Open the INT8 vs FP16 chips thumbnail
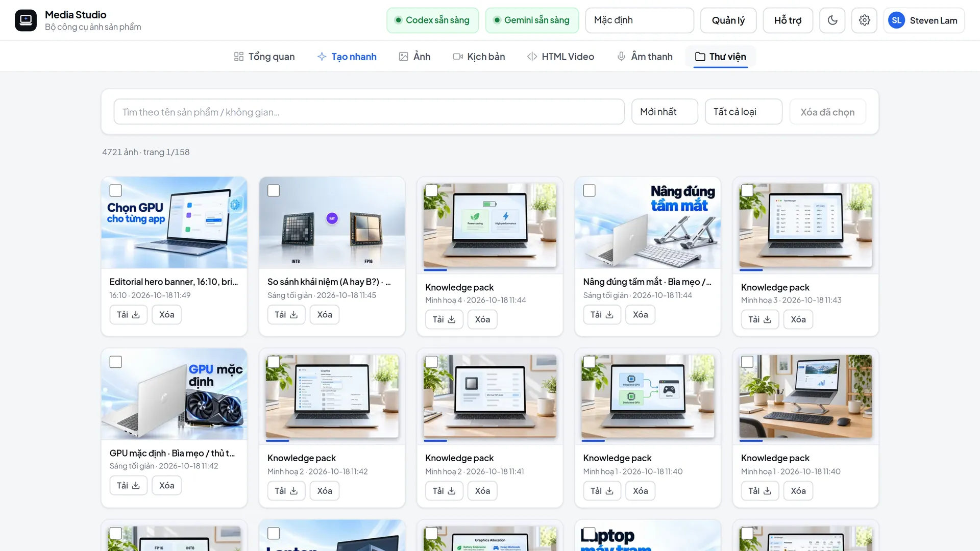The width and height of the screenshot is (980, 551). coord(332,223)
